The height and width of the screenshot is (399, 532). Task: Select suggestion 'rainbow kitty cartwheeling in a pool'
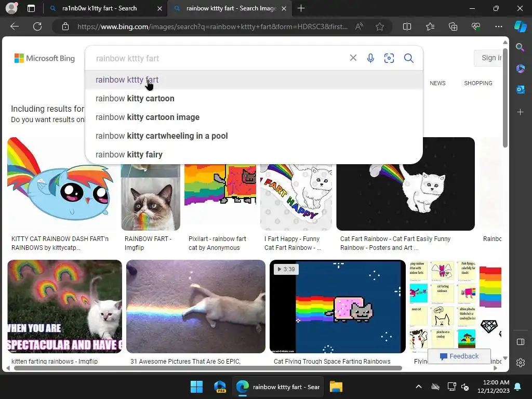254,136
